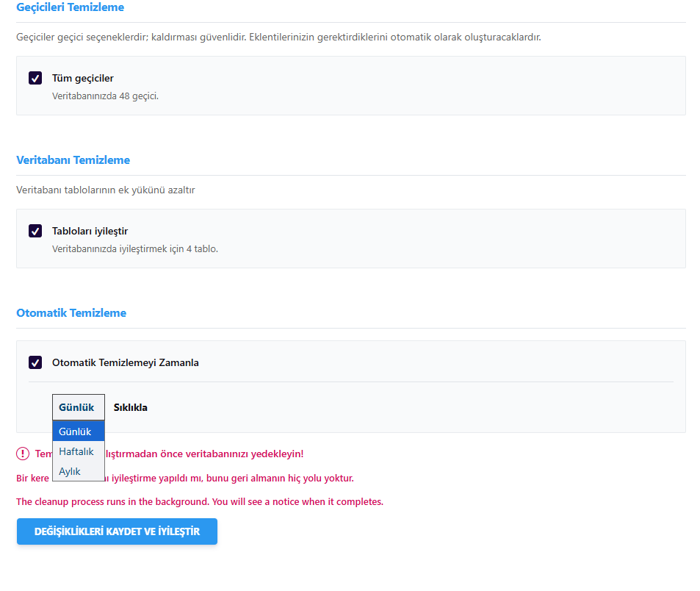Click the Tüm geçiciler label text
The height and width of the screenshot is (591, 700).
pos(82,78)
